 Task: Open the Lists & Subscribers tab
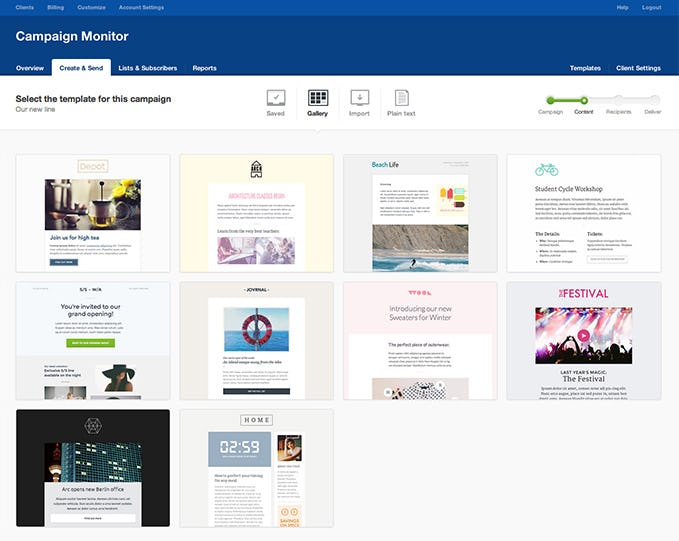148,68
